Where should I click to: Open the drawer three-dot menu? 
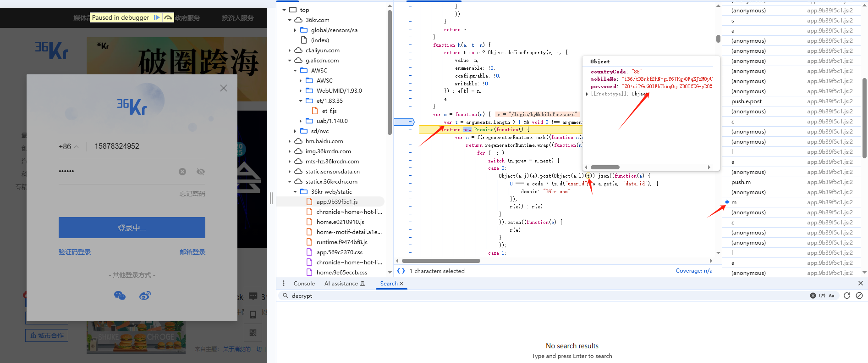click(x=284, y=283)
